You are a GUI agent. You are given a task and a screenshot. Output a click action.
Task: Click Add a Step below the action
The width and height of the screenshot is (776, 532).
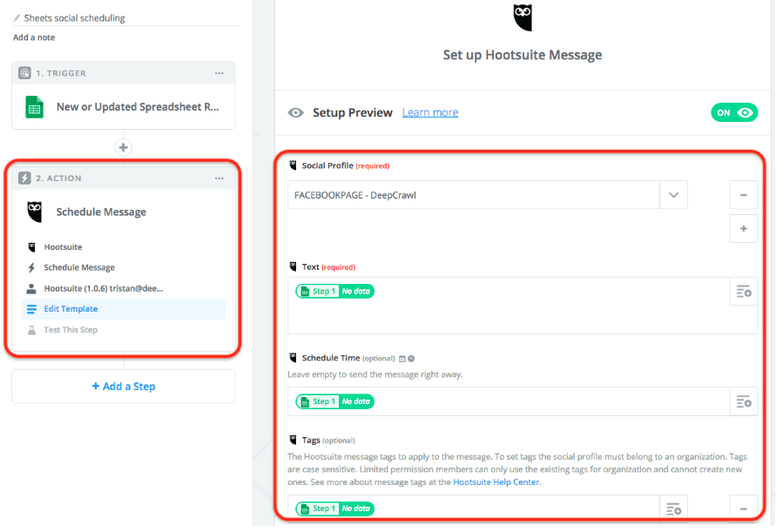coord(123,387)
